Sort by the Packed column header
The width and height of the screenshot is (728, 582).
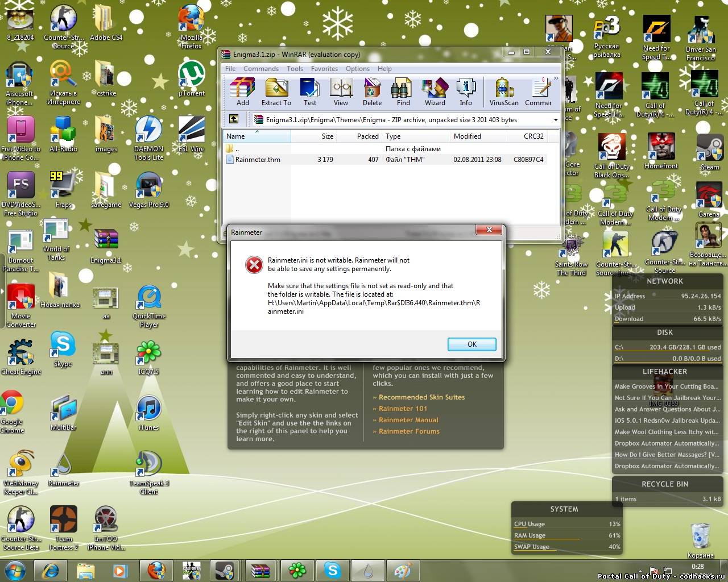tap(359, 136)
